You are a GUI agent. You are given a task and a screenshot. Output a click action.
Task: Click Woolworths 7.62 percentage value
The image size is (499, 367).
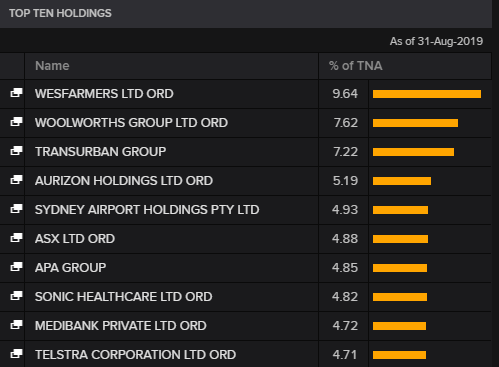point(346,123)
